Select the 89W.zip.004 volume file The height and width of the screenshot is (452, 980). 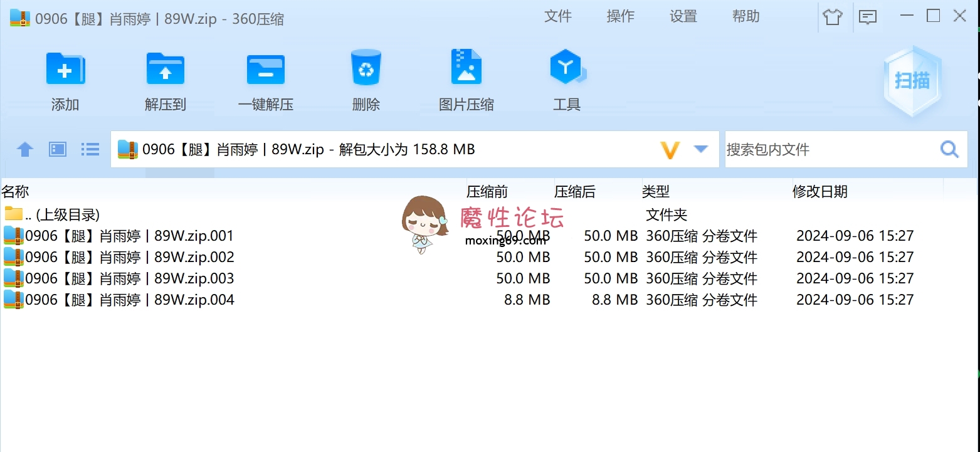[129, 300]
